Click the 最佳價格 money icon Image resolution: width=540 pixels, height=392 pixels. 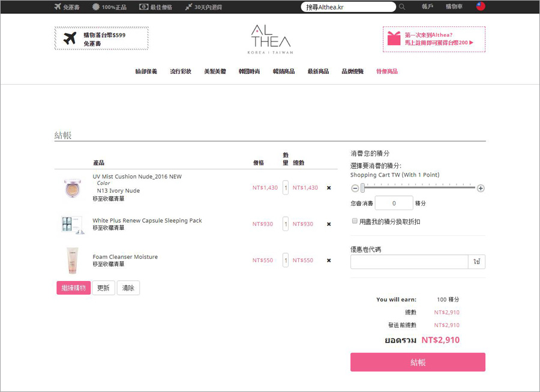[x=143, y=7]
